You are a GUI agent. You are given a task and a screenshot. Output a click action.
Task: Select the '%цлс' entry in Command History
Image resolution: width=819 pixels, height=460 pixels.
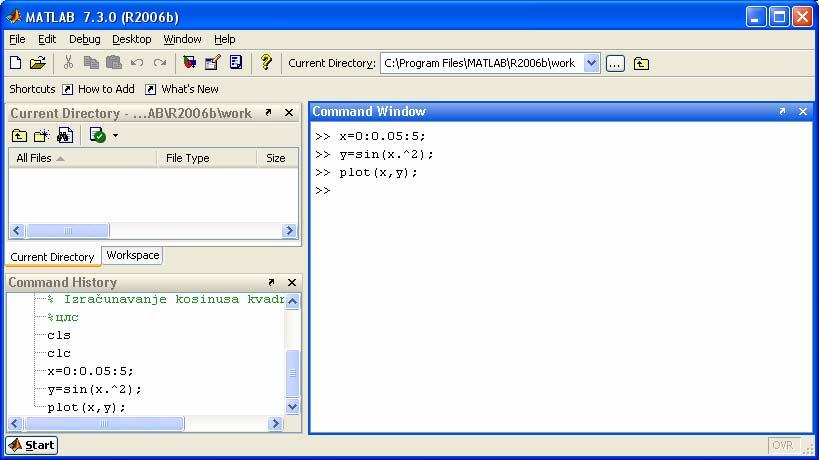63,317
